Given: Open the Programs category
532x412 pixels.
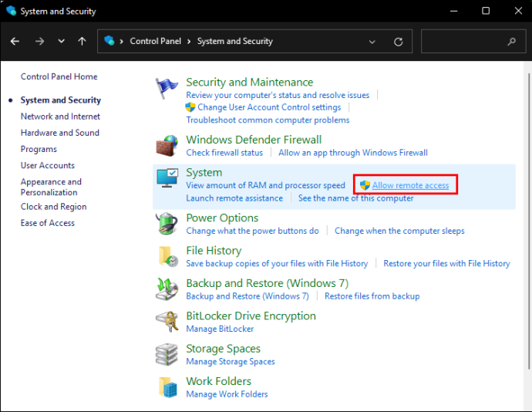Looking at the screenshot, I should (39, 149).
